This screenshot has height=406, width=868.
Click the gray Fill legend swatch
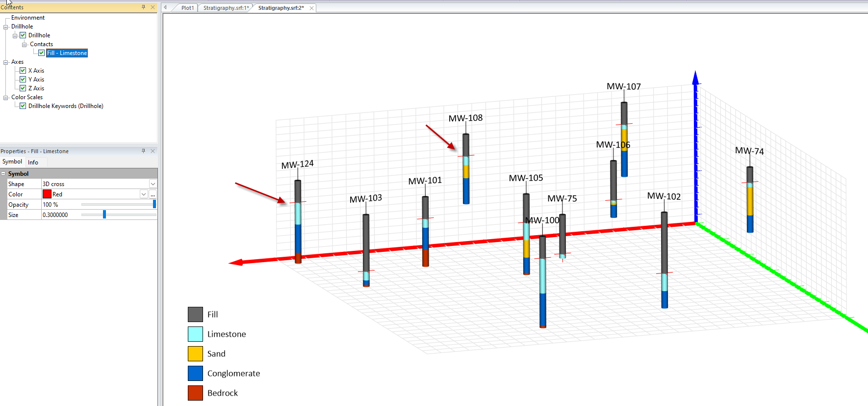195,314
